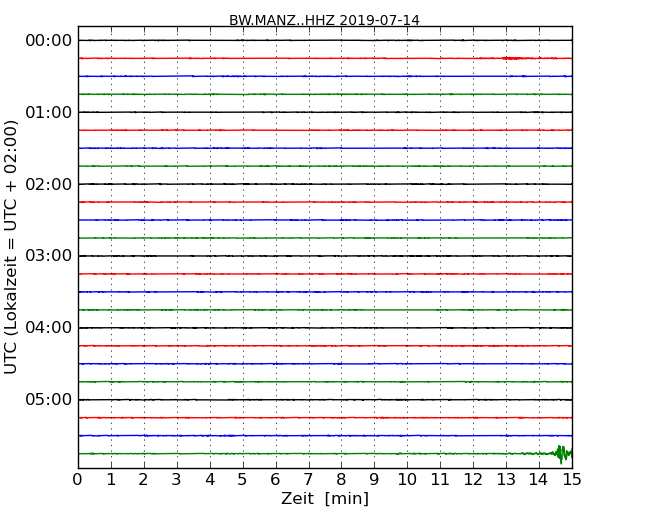Click the seismic event burst on bottom green trace

[562, 454]
